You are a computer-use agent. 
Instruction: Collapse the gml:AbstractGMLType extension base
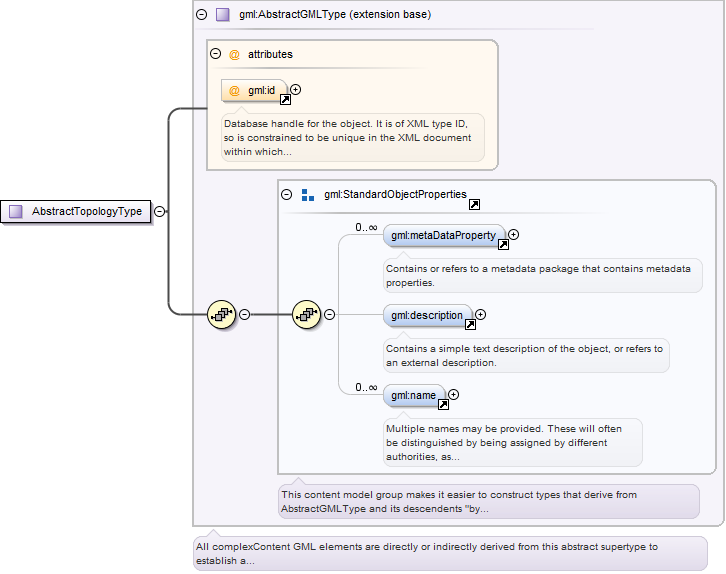point(201,14)
